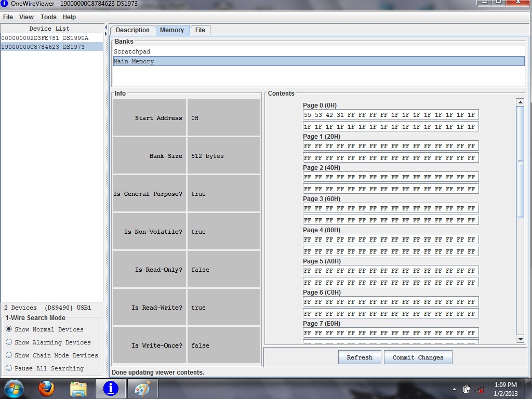Select Show Normal Devices radio button
Image resolution: width=532 pixels, height=399 pixels.
9,329
